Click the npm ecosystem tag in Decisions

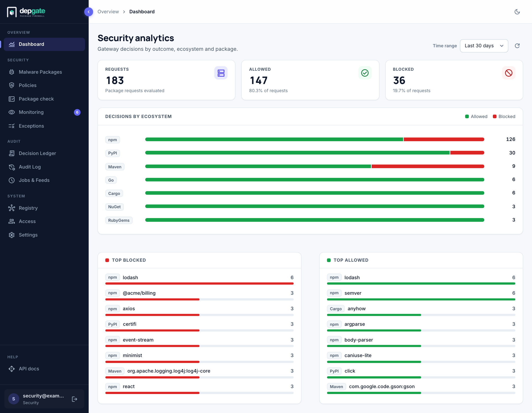point(113,140)
